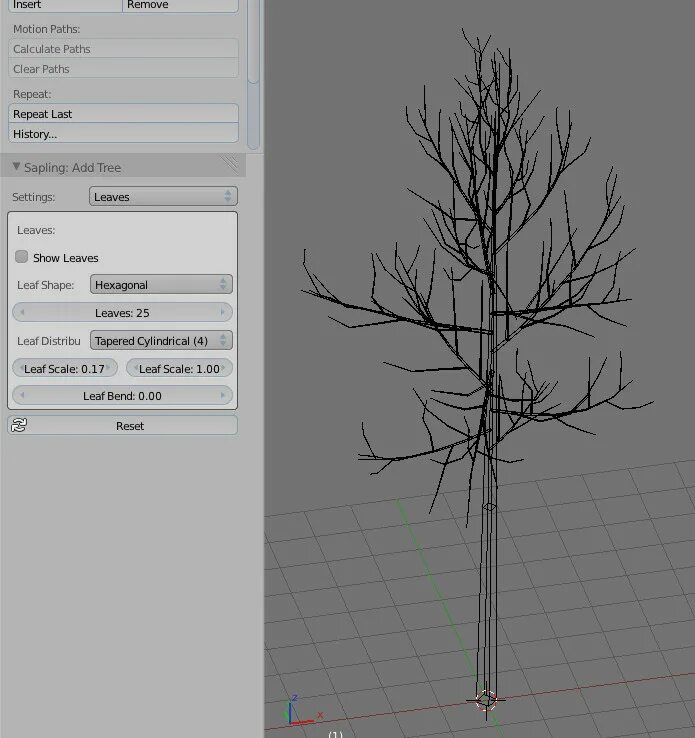Click the reset icon beside Reset
Image resolution: width=695 pixels, height=738 pixels.
[x=19, y=425]
